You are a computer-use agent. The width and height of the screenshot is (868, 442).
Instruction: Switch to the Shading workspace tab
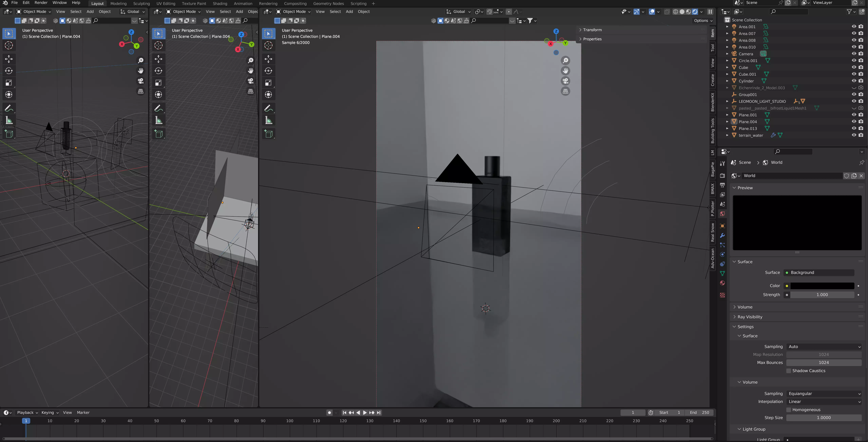[220, 3]
